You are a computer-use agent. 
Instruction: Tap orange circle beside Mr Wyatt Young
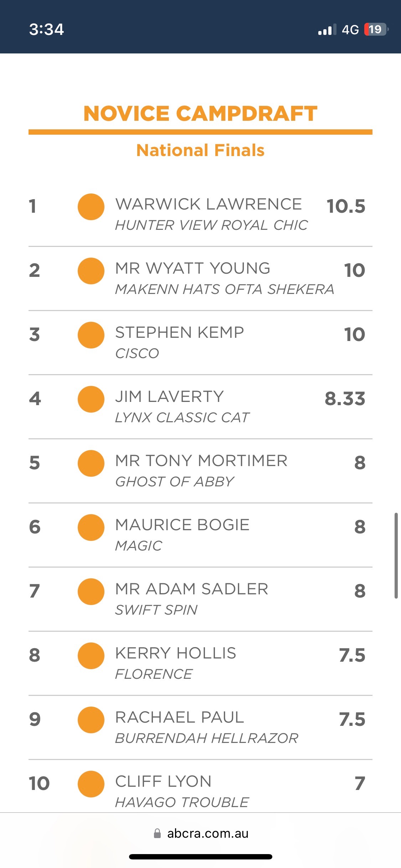pyautogui.click(x=91, y=271)
